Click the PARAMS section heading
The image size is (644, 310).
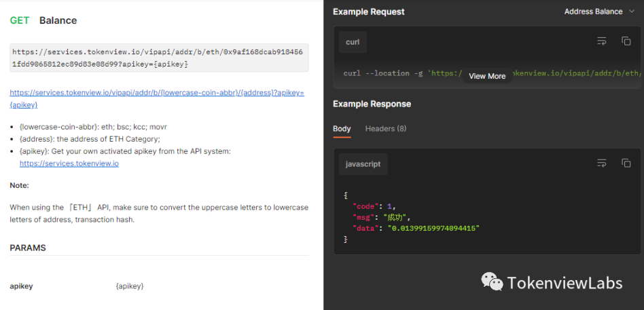click(28, 248)
